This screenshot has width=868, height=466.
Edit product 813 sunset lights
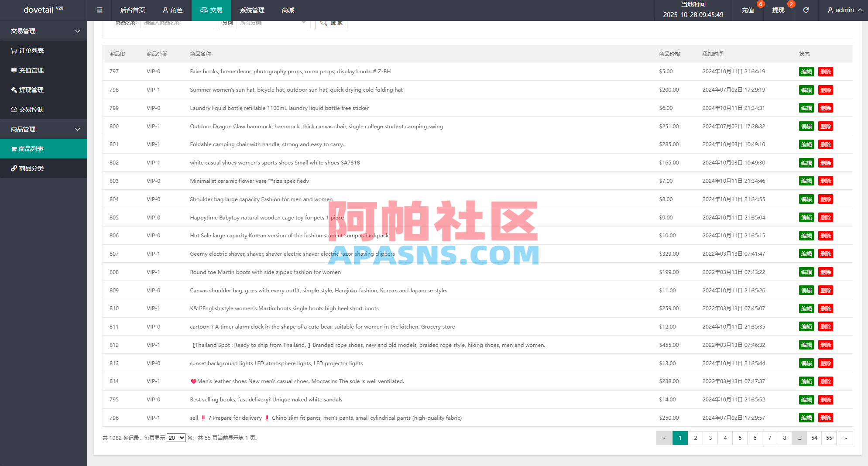(x=806, y=363)
